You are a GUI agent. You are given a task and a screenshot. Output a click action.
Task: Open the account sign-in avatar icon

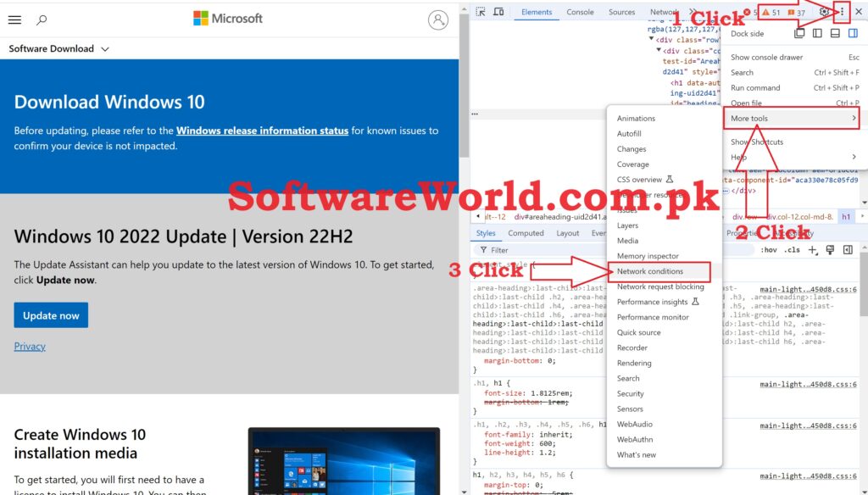coord(438,20)
